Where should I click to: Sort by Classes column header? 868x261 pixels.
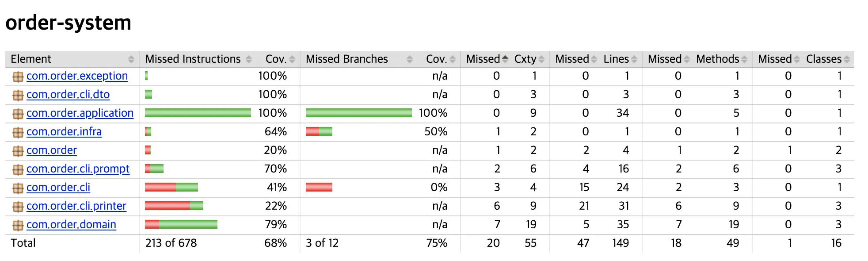(827, 59)
